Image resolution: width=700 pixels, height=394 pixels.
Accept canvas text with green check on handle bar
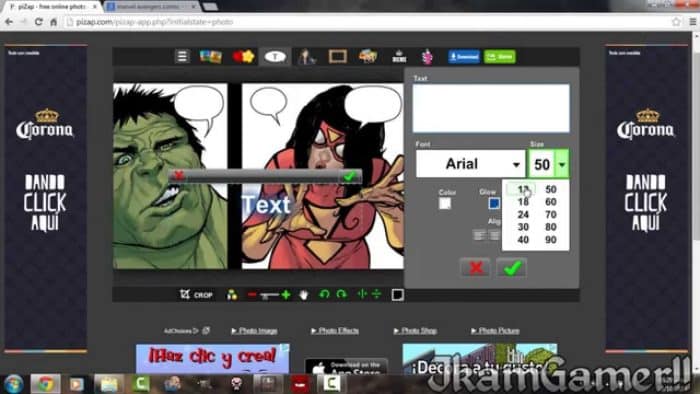(350, 176)
